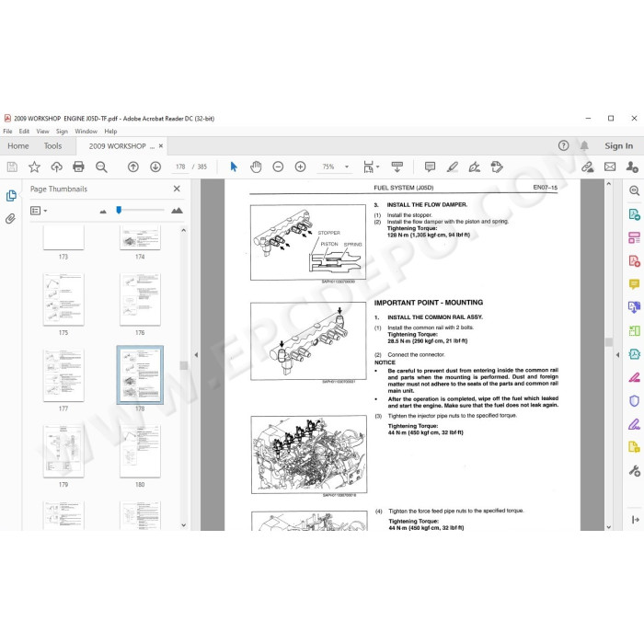Select page 179 thumbnail
The width and height of the screenshot is (644, 644).
point(63,452)
